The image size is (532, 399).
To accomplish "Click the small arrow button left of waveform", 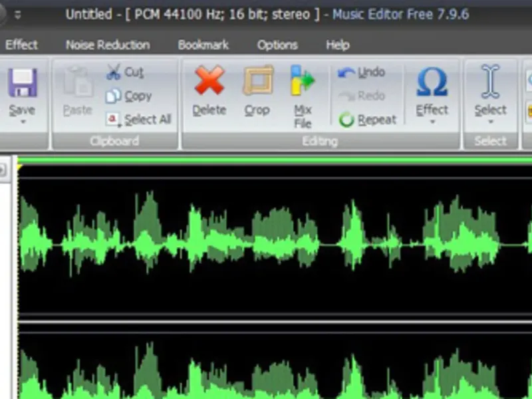I will coord(2,170).
